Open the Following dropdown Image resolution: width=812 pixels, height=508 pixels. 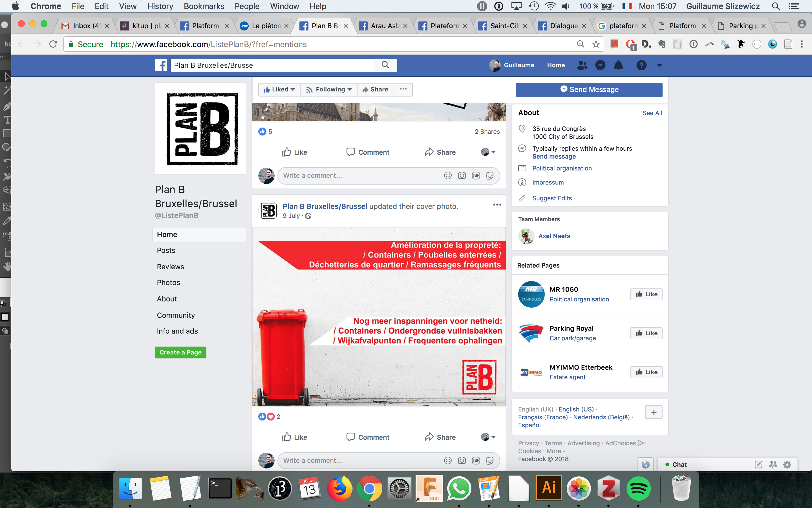pyautogui.click(x=328, y=89)
